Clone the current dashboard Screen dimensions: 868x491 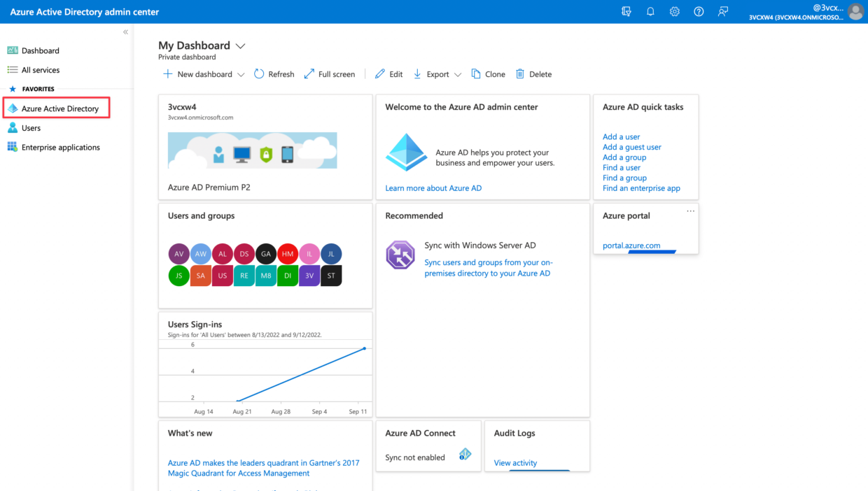coord(488,73)
